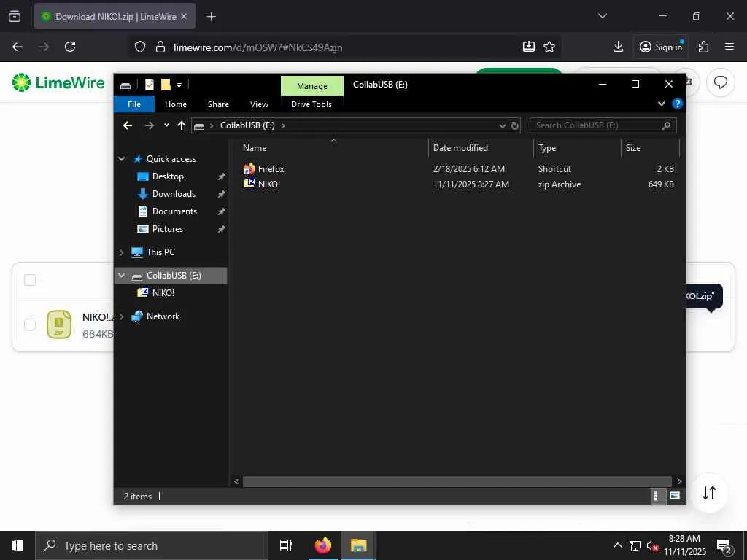This screenshot has width=747, height=560.
Task: Open Explorer help question mark
Action: (677, 104)
